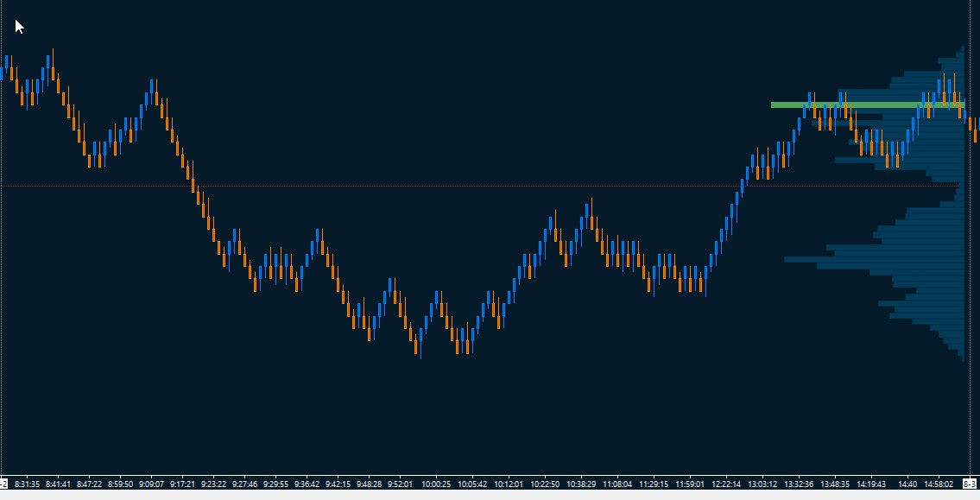Viewport: 980px width, 500px height.
Task: Click the 10:00:25 time axis label
Action: coord(436,484)
